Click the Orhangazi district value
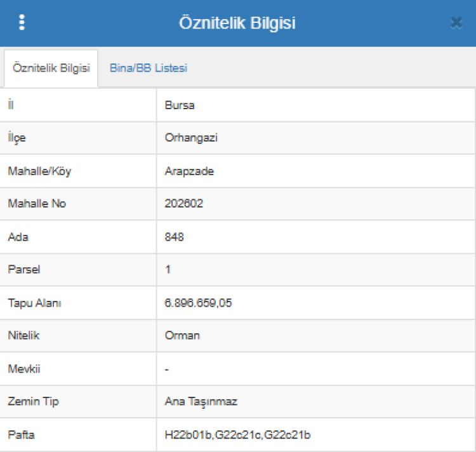The height and width of the screenshot is (452, 476). click(x=191, y=138)
